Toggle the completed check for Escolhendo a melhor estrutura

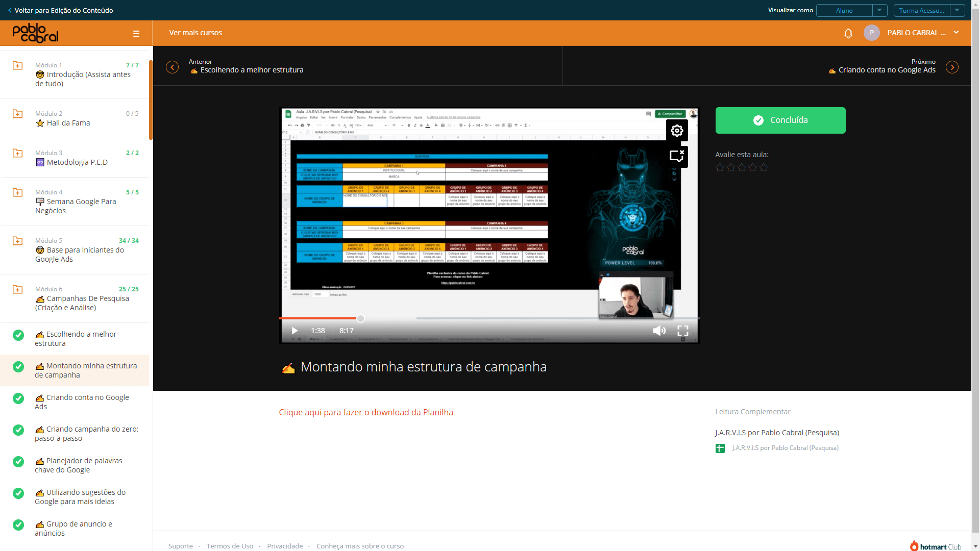[18, 335]
